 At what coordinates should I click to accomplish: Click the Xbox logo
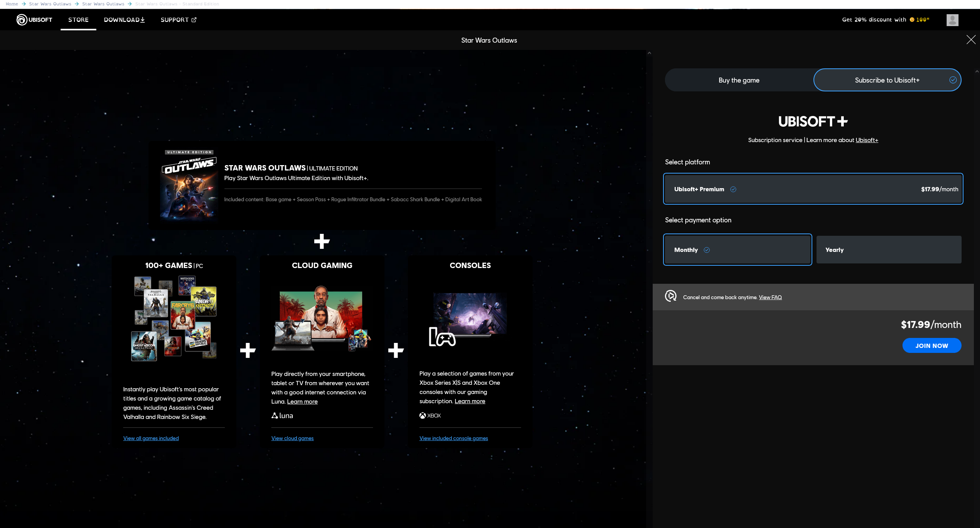click(x=430, y=415)
